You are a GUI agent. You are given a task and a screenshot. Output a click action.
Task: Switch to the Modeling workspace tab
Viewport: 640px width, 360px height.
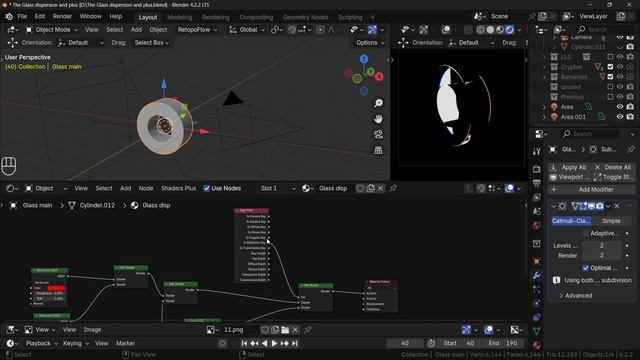(x=179, y=17)
